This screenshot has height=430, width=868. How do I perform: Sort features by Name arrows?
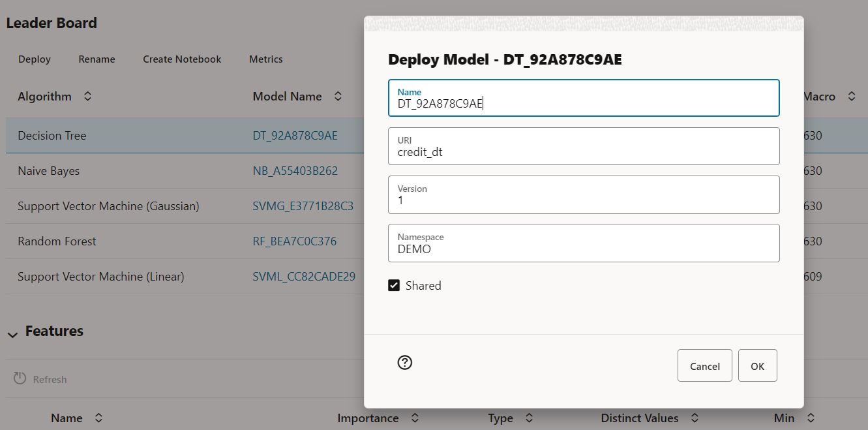98,418
